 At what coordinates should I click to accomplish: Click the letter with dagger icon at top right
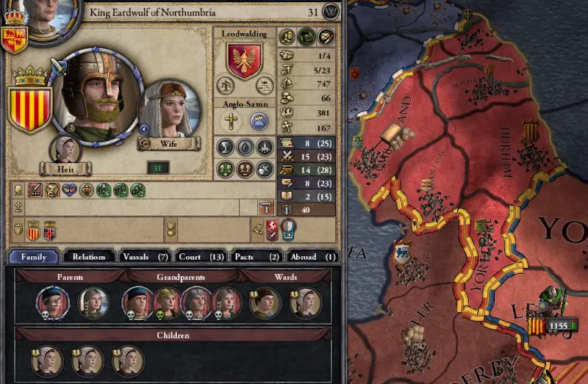[x=326, y=37]
